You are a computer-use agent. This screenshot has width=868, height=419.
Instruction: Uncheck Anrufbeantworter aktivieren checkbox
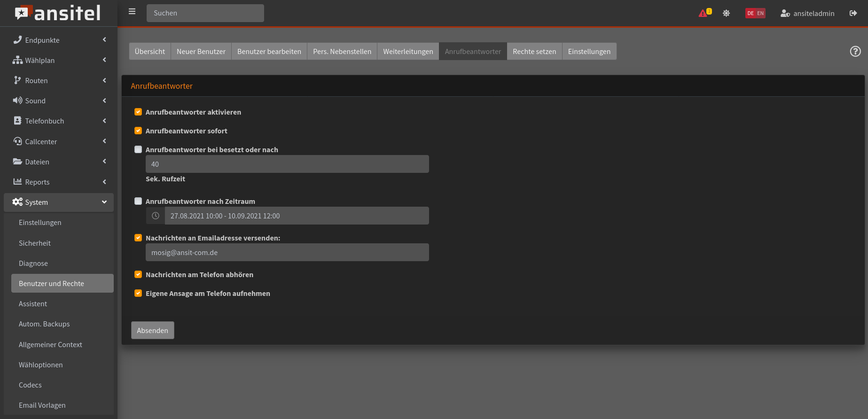pos(138,112)
